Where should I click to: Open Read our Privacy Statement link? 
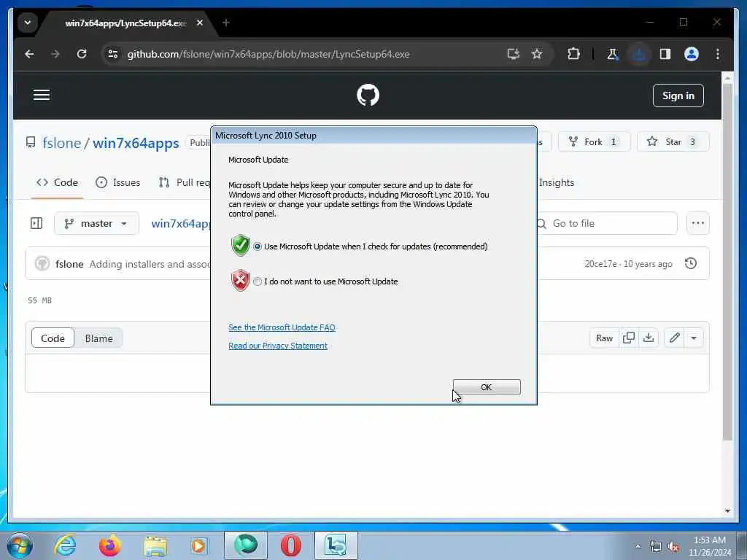click(x=278, y=346)
